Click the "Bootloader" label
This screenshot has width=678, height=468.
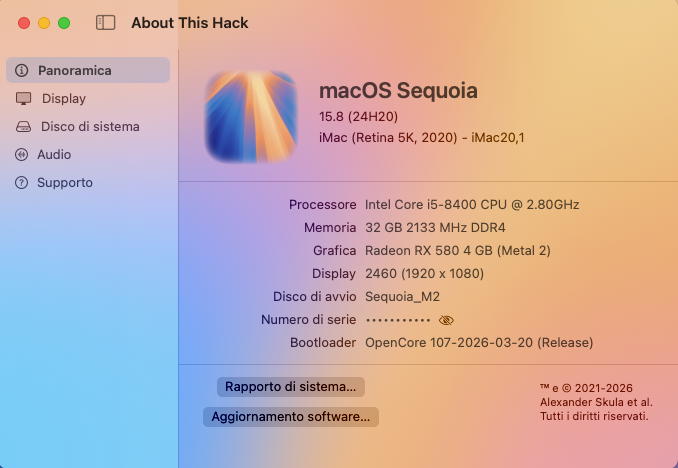tap(323, 343)
